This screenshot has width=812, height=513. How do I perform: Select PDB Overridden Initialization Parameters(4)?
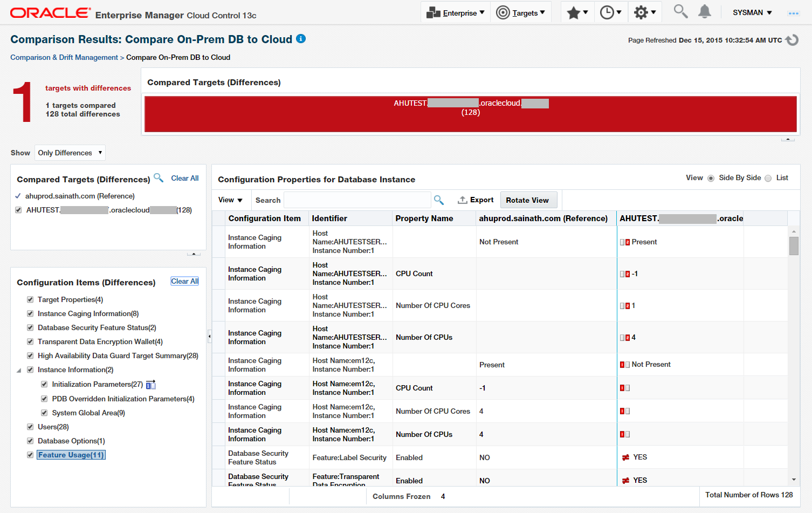click(123, 399)
